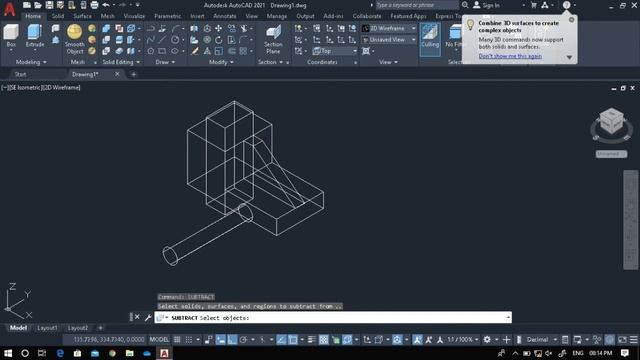Open the Annotate ribbon tab
This screenshot has height=360, width=640.
point(225,16)
